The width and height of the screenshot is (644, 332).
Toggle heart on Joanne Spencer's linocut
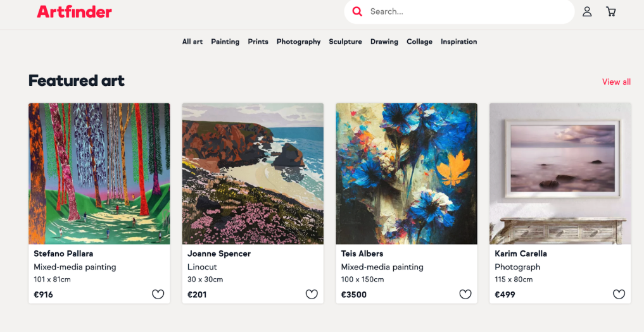pos(312,294)
